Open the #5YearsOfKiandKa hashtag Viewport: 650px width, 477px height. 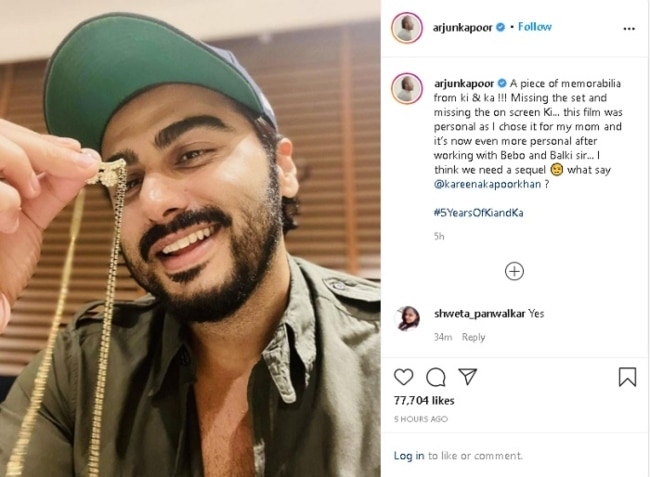[478, 213]
